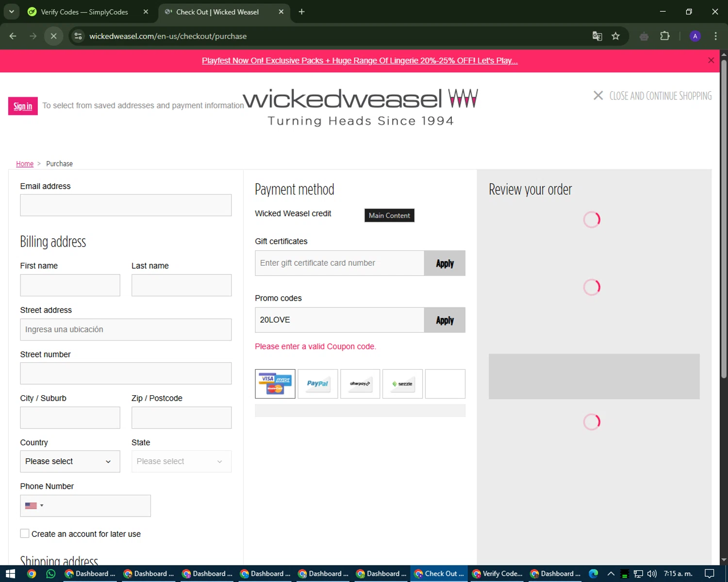Screen dimensions: 728x582
Task: Open the Home breadcrumb link
Action: [25, 164]
